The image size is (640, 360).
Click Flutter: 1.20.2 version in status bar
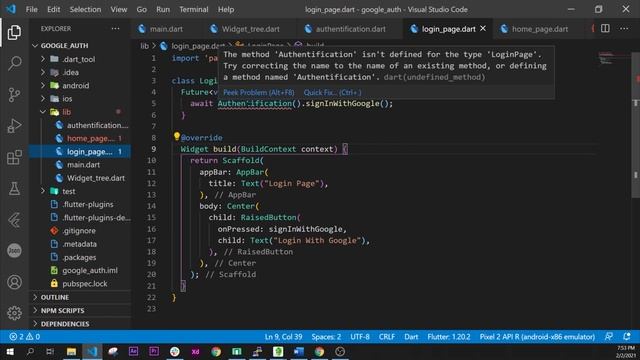click(x=449, y=337)
